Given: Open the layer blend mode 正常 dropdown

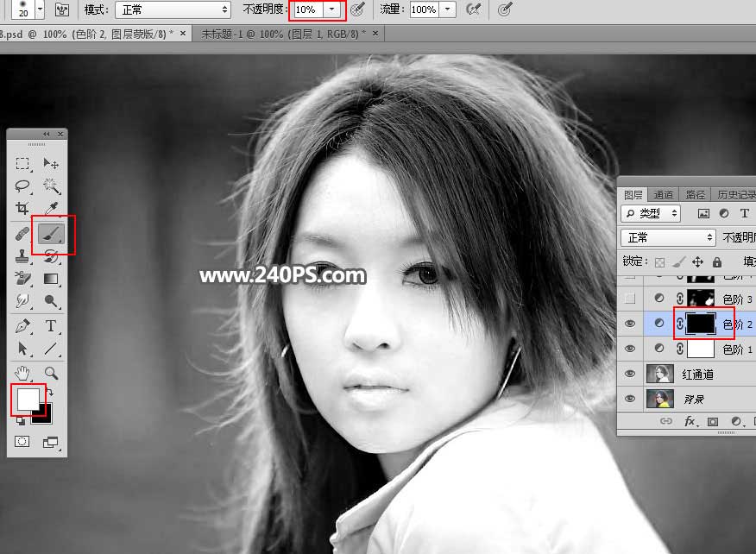Looking at the screenshot, I should [x=667, y=237].
